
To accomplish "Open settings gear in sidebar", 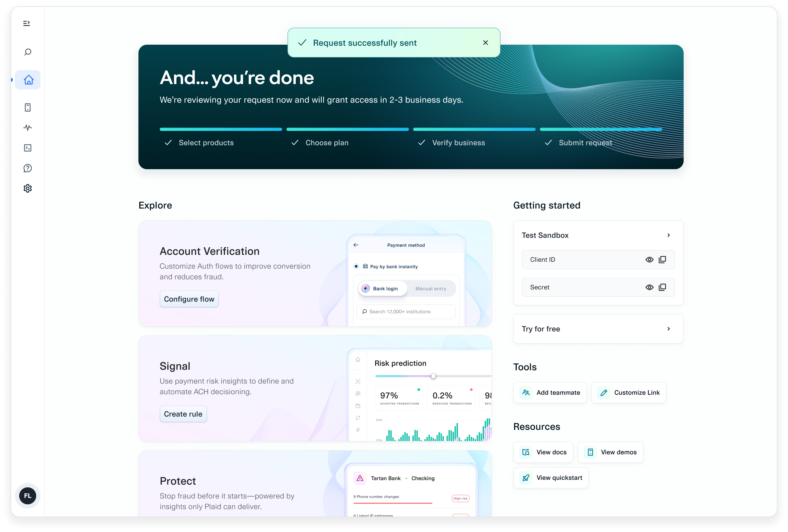I will [28, 188].
